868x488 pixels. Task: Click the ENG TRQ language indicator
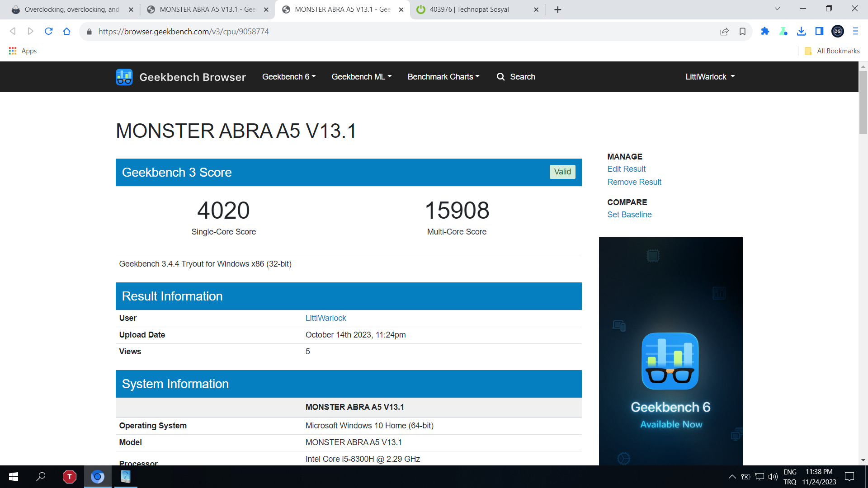click(x=790, y=477)
